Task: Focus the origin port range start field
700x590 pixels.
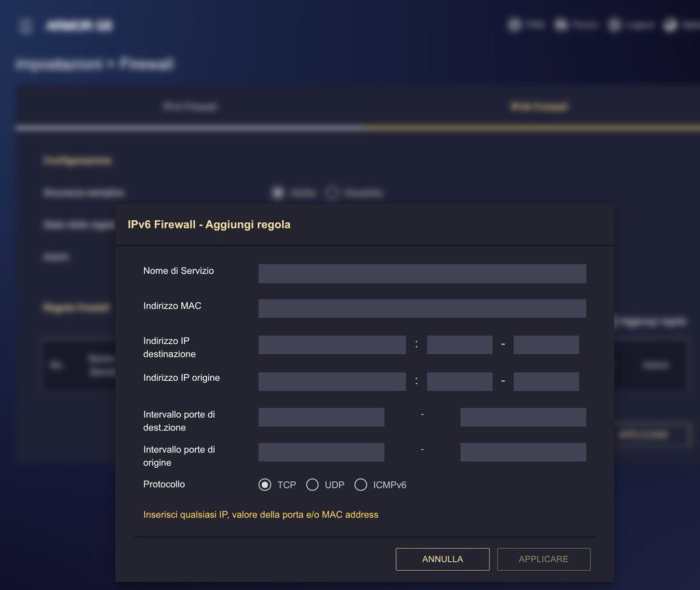Action: [x=321, y=452]
